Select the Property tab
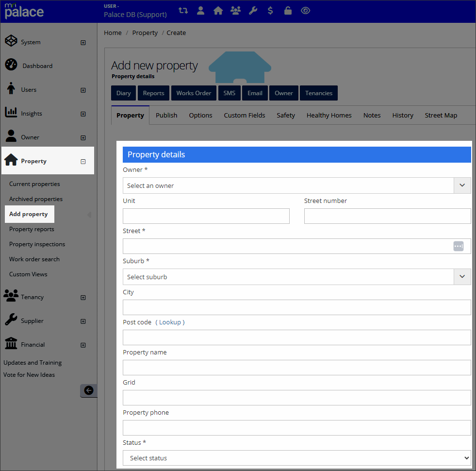 pos(130,116)
